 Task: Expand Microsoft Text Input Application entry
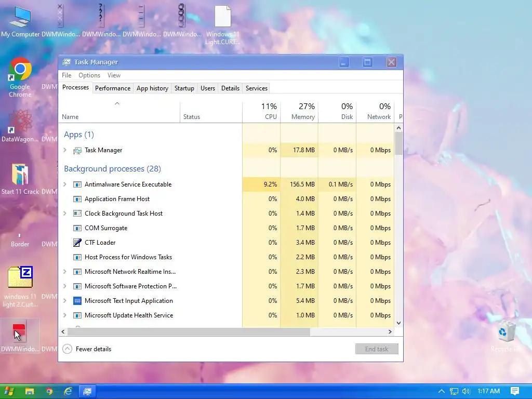(65, 301)
